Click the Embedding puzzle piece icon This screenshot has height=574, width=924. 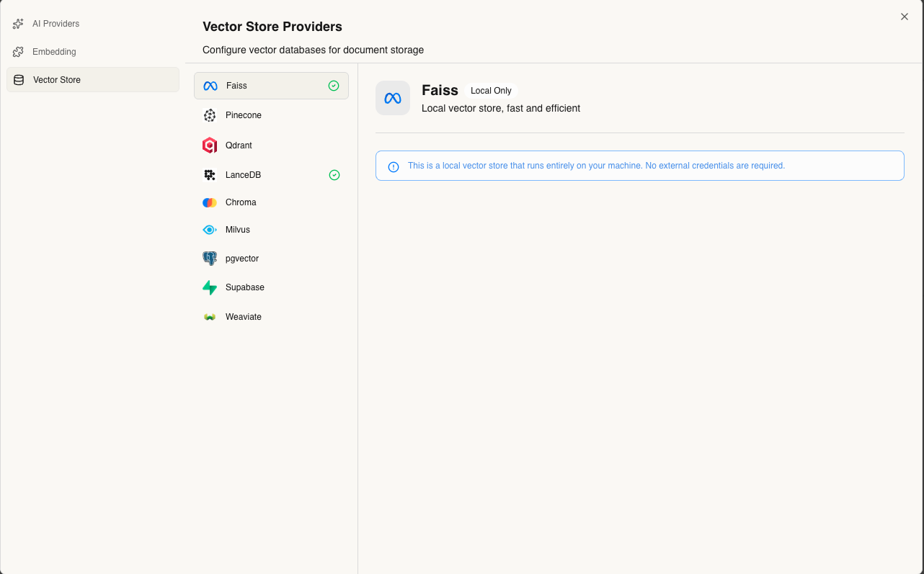(x=18, y=52)
